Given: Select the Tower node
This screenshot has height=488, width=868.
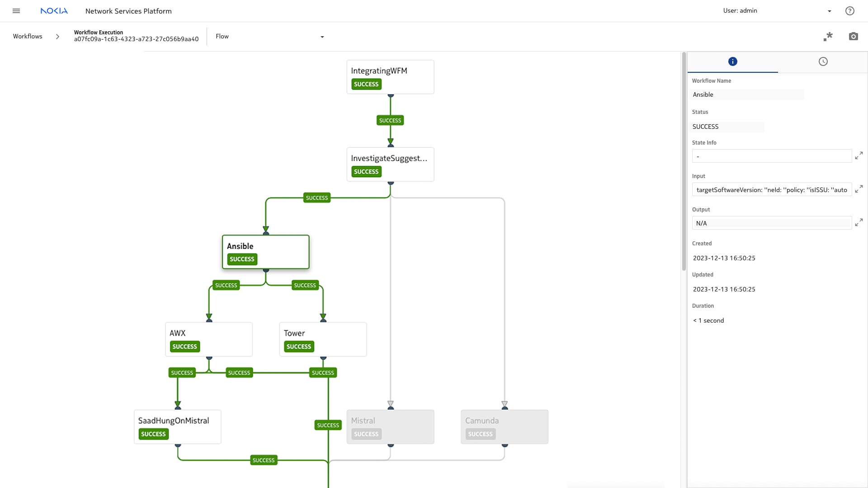Looking at the screenshot, I should 323,339.
